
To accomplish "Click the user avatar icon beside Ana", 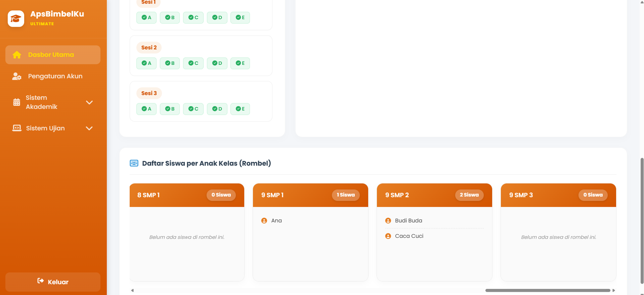I will click(264, 221).
